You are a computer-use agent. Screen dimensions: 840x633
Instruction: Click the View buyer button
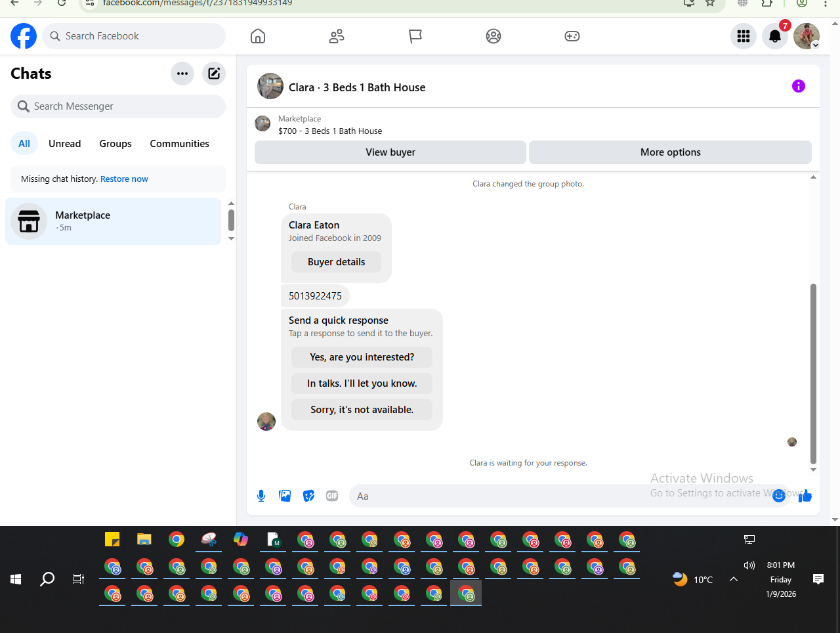390,152
